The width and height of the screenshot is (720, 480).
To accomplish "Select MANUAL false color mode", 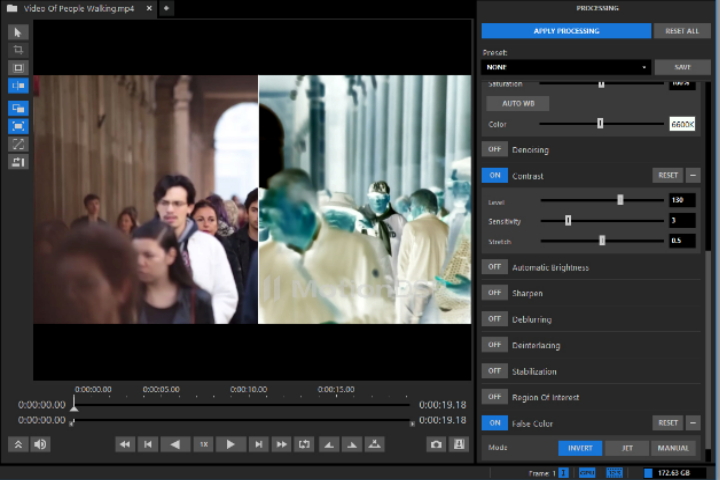I will [x=673, y=448].
